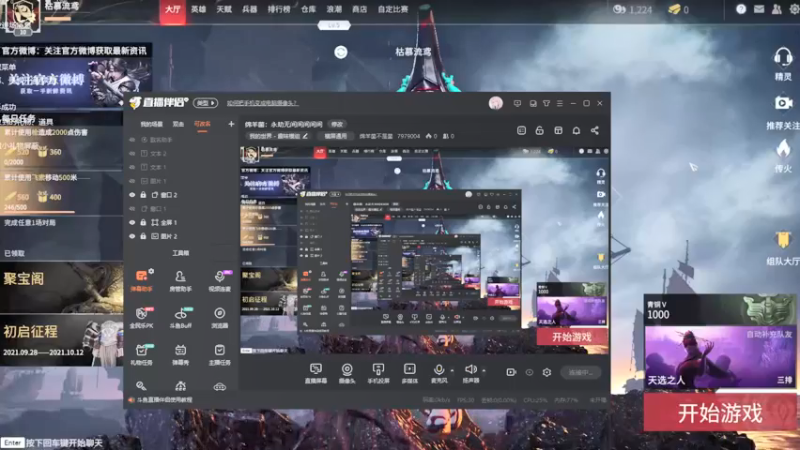Viewport: 800px width, 450px height.
Task: Open the 聚宝阁 banner in game
Action: click(61, 287)
